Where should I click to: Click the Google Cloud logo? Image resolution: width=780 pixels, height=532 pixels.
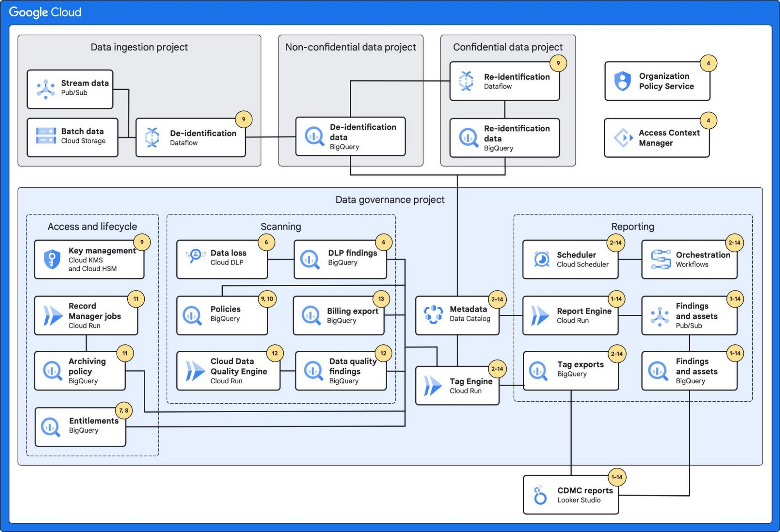click(45, 12)
